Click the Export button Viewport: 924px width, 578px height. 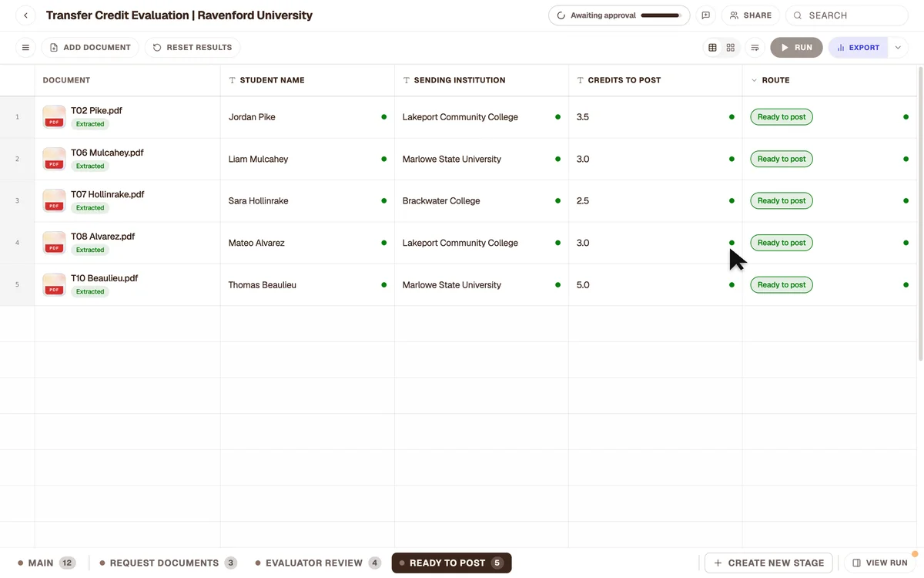click(x=858, y=48)
